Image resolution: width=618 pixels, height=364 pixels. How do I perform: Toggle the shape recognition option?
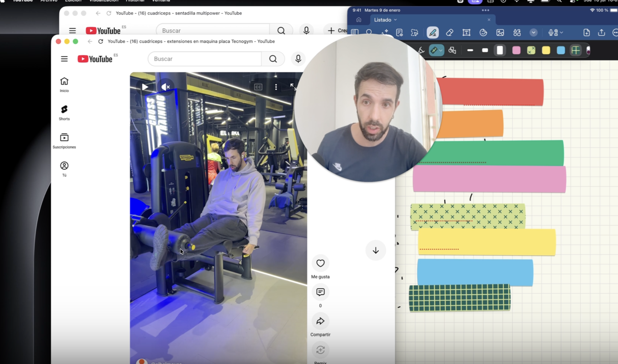click(452, 50)
